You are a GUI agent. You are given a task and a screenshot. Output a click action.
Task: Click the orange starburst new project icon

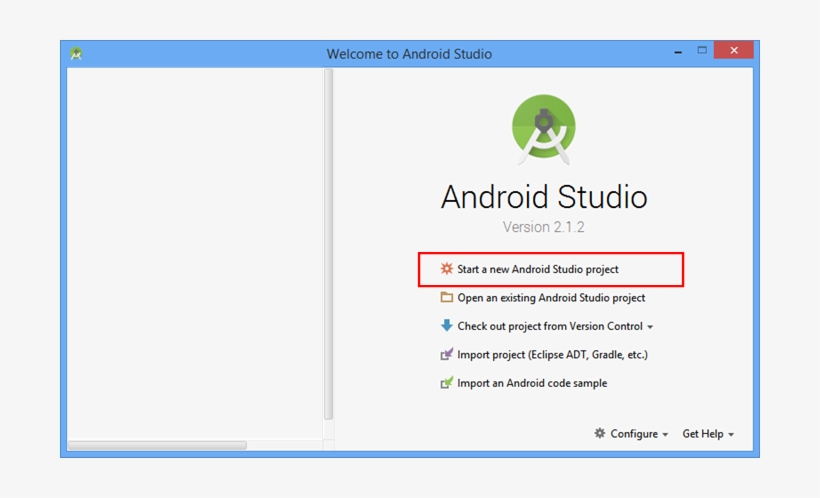point(446,269)
